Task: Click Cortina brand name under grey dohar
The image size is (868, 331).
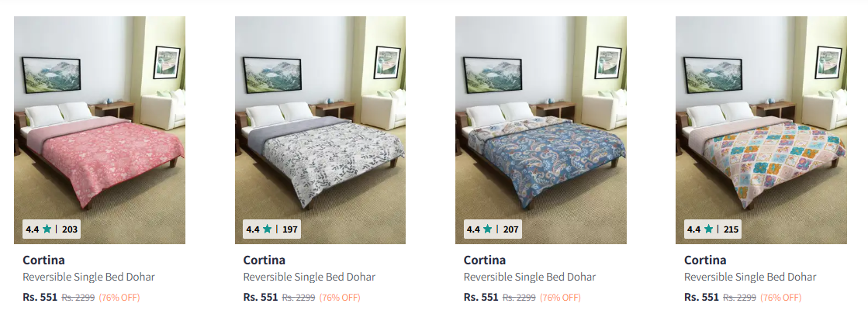Action: [264, 260]
